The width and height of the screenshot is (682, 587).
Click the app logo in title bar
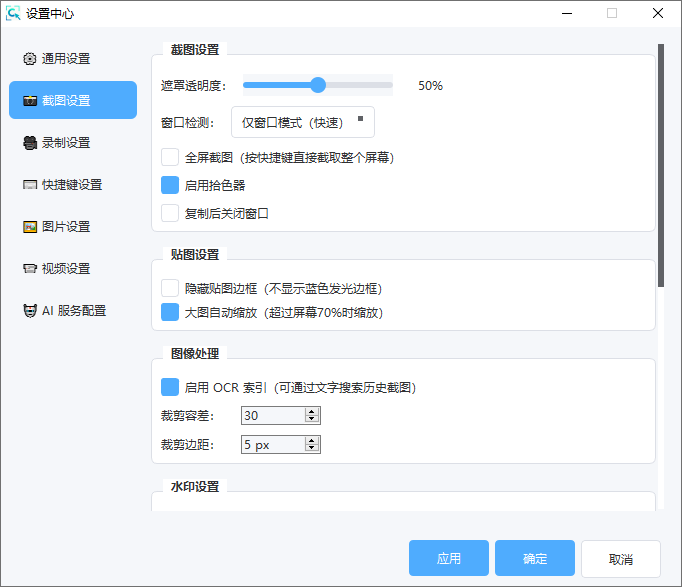(13, 13)
